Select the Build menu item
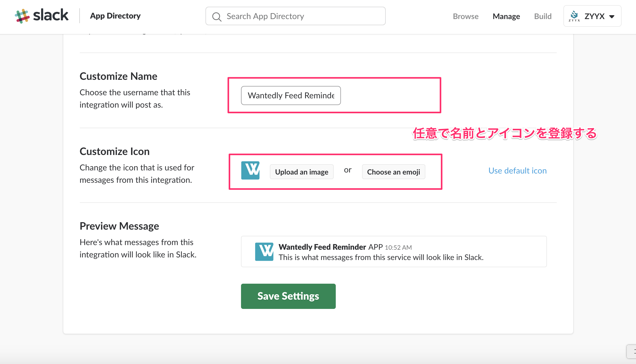The height and width of the screenshot is (364, 636). point(543,16)
